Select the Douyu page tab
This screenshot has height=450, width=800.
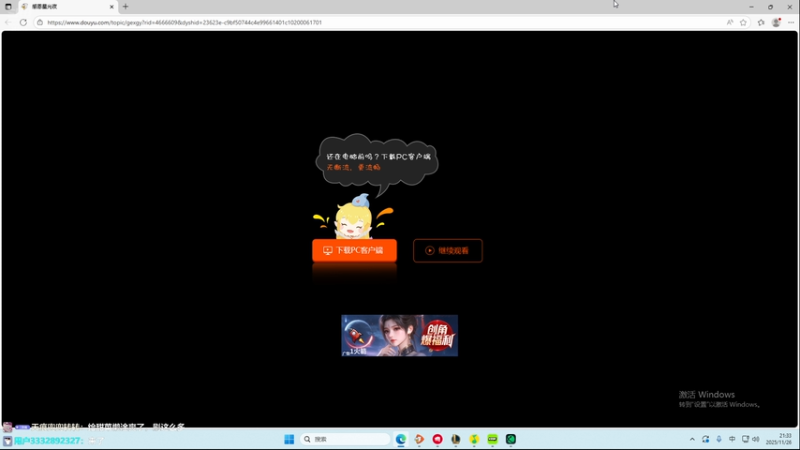[x=68, y=7]
